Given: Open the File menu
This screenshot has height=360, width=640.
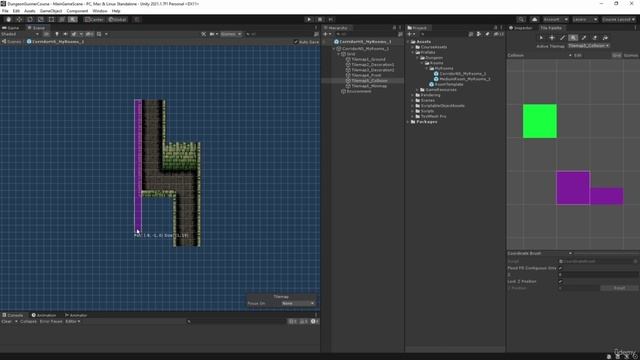Looking at the screenshot, I should [5, 11].
